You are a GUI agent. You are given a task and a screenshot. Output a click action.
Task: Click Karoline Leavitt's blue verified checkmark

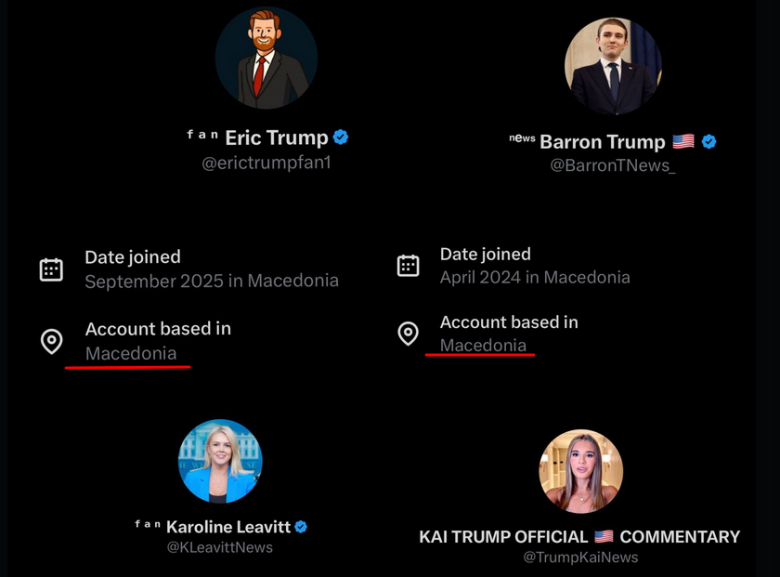point(300,526)
